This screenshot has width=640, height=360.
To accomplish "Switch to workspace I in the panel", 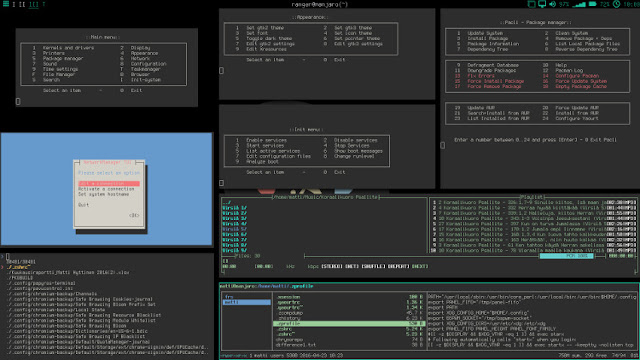I will click(x=13, y=4).
